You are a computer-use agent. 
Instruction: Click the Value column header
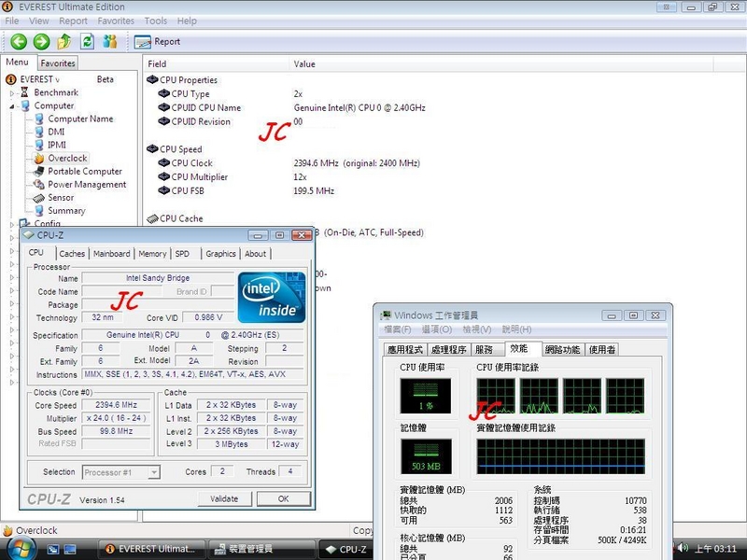(x=305, y=63)
